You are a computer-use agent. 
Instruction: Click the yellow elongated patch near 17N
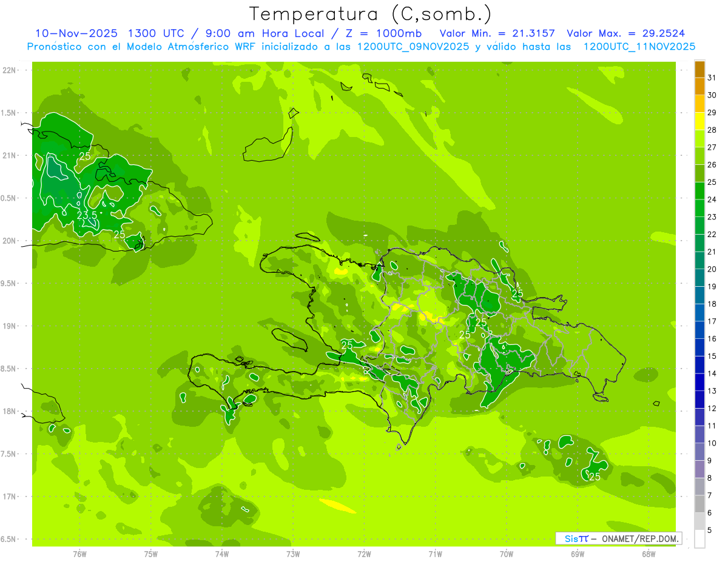point(337,506)
